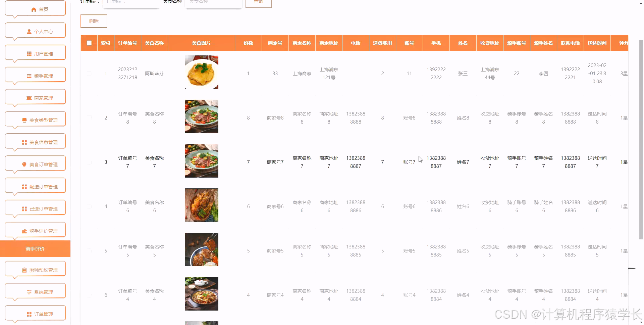
Task: Click the home icon beside 首页
Action: 34,9
